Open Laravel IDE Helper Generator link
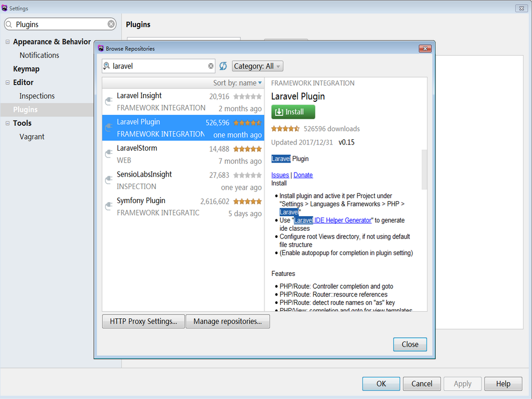The image size is (532, 399). (332, 220)
